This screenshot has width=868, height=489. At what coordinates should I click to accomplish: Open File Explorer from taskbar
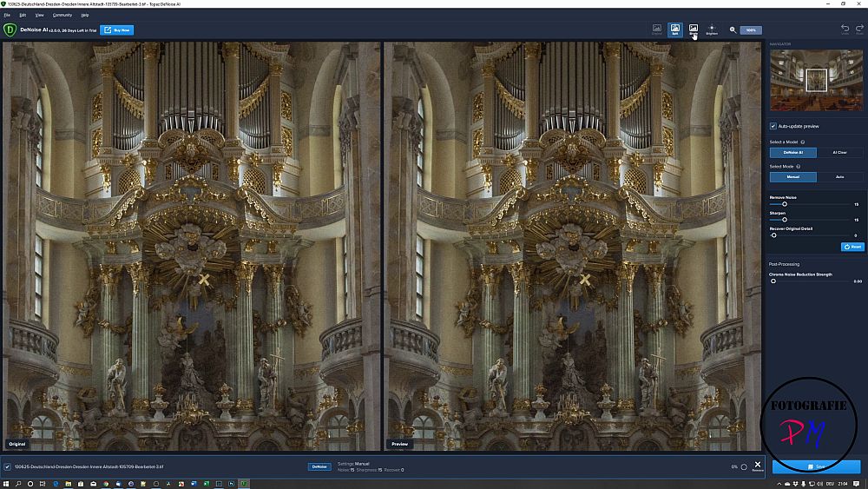[69, 484]
